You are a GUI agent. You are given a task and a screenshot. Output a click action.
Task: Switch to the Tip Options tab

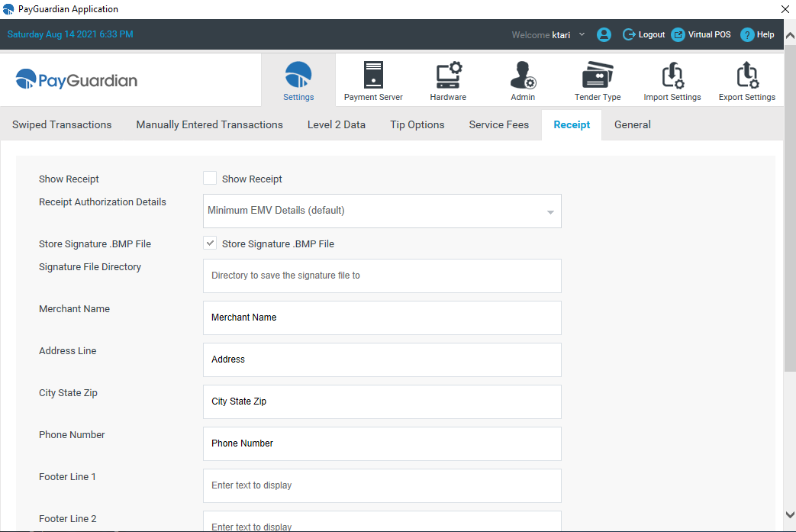pos(417,124)
